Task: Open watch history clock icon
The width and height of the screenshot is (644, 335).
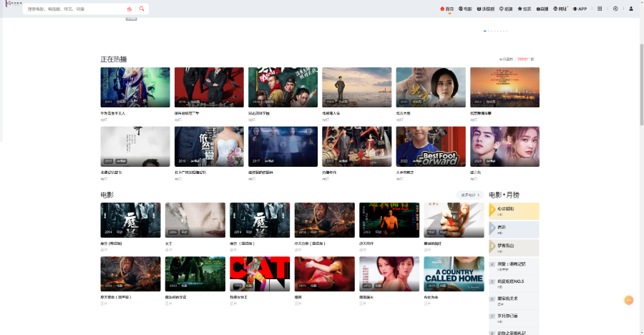Action: (x=615, y=9)
